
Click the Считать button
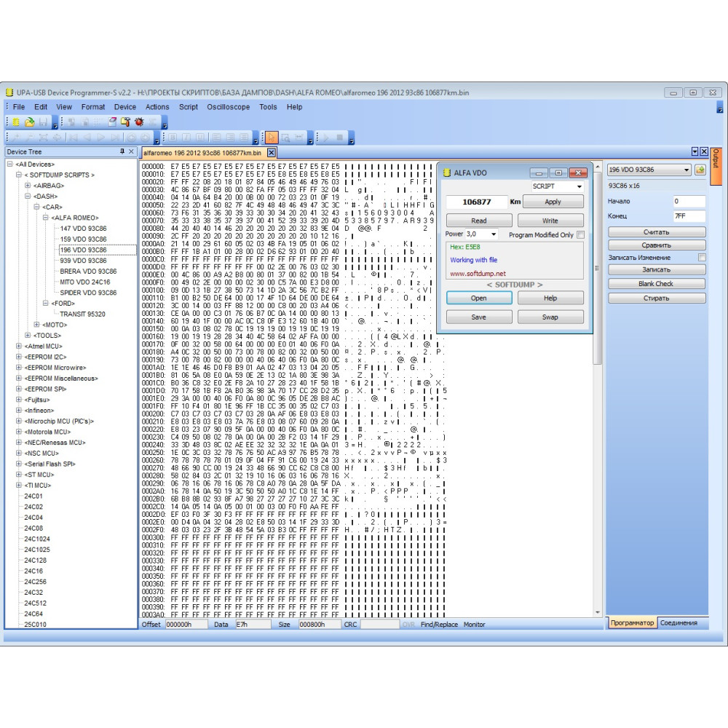[657, 232]
